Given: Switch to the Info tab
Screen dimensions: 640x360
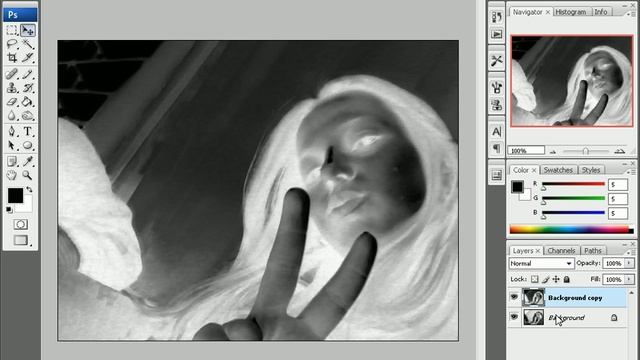Looking at the screenshot, I should (x=600, y=12).
